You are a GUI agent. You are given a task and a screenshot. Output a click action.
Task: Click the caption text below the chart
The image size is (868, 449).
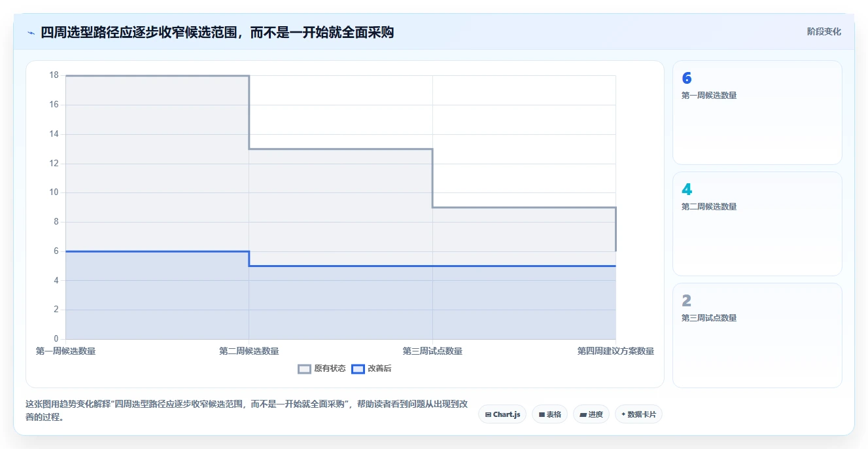[247, 410]
